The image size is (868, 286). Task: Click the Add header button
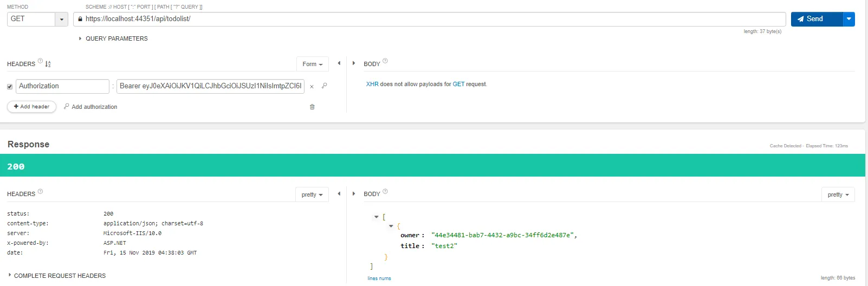pyautogui.click(x=31, y=107)
